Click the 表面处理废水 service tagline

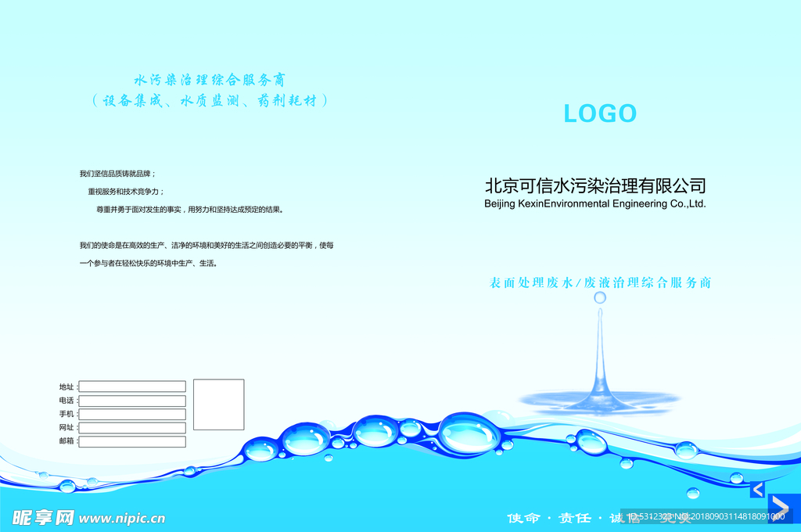(601, 284)
